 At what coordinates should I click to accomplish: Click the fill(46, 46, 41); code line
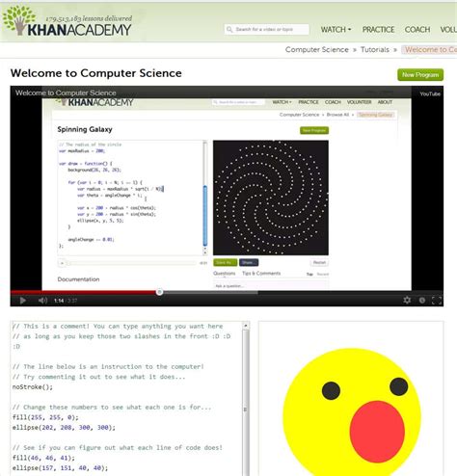(43, 458)
